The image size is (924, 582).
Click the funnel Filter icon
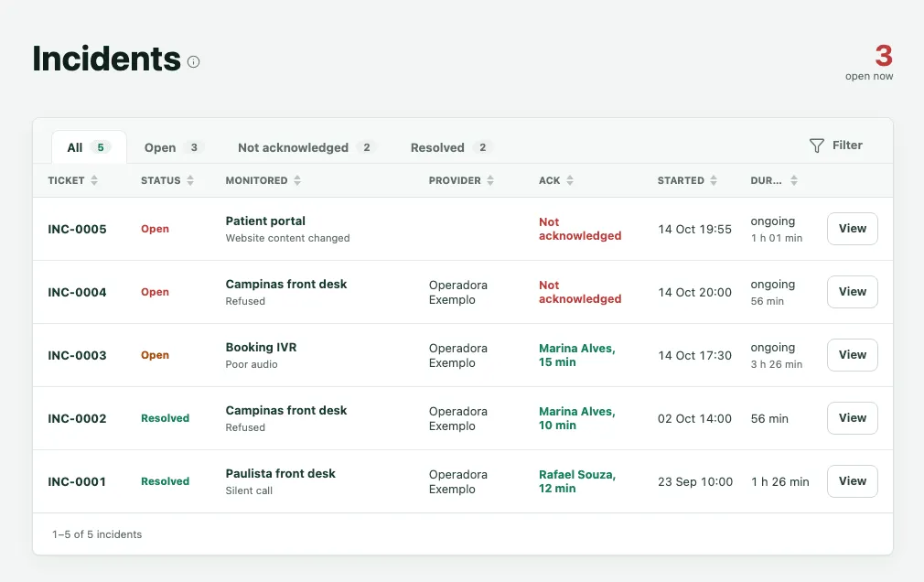(x=816, y=145)
